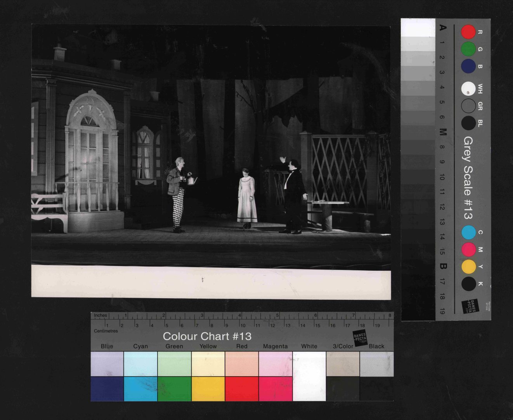Viewport: 513px width, 420px height.
Task: Select the pale red tint above solid red
Action: [241, 364]
